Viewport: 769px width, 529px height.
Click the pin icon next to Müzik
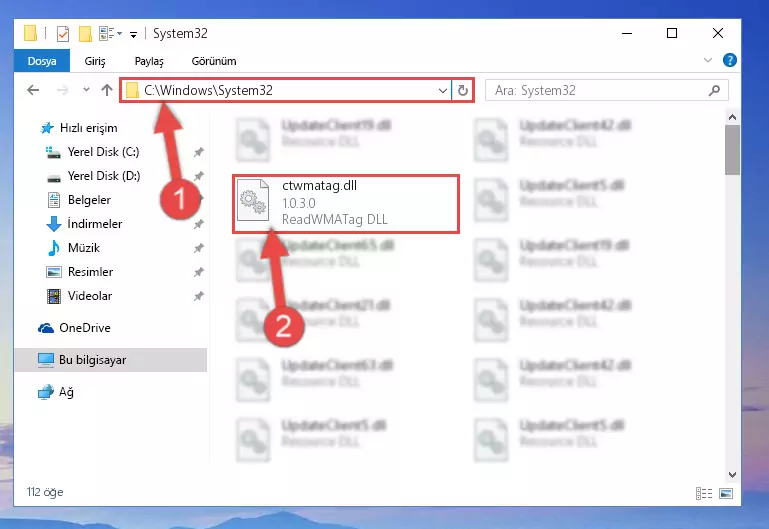[198, 248]
